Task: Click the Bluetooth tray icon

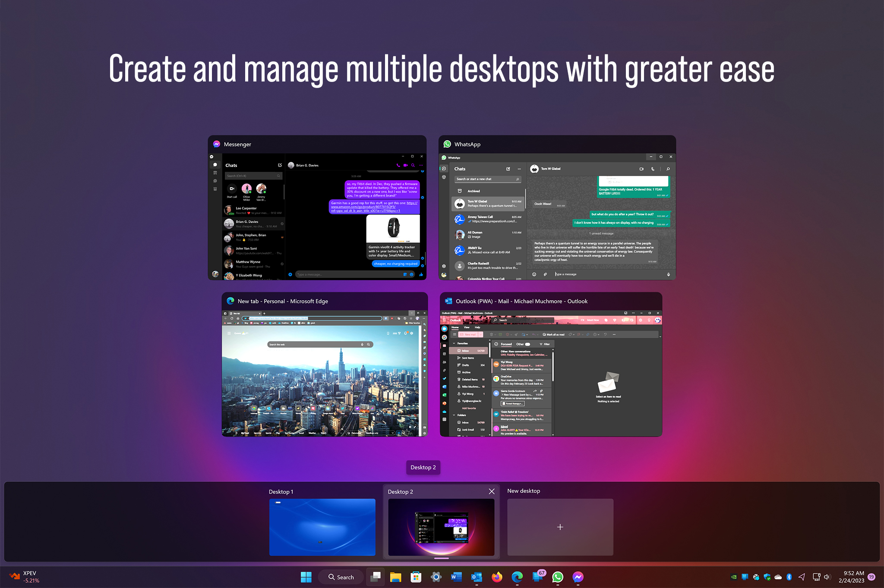Action: pyautogui.click(x=789, y=577)
